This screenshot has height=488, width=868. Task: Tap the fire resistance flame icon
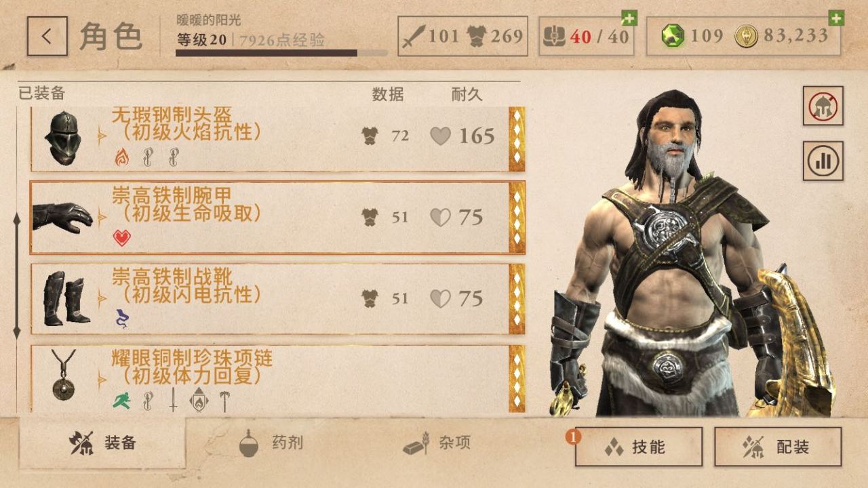coord(121,157)
